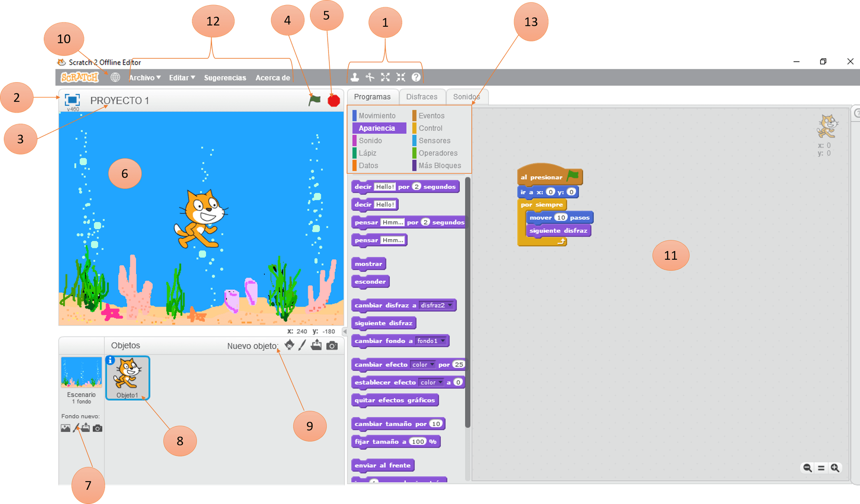Choose backdrop from library icon
The height and width of the screenshot is (504, 860).
[65, 428]
